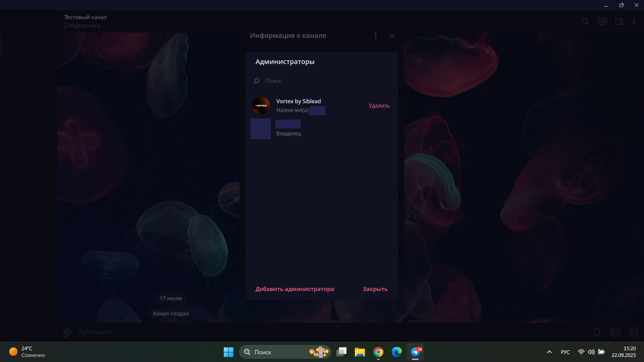
Task: Toggle the right sidebar panel icon
Action: [x=619, y=21]
